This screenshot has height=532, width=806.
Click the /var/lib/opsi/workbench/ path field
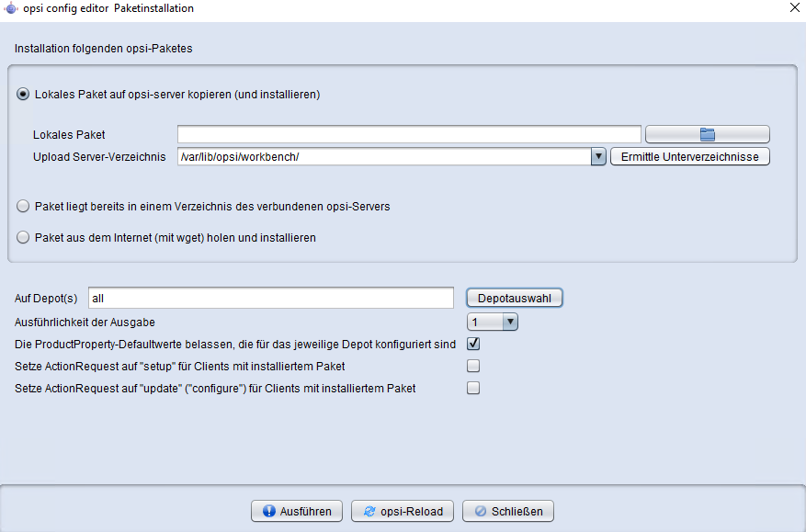tap(384, 157)
